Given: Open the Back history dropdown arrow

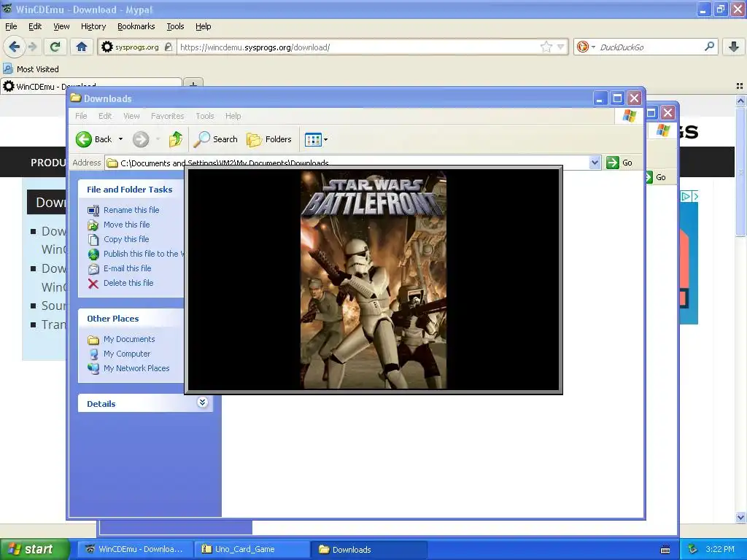Looking at the screenshot, I should (120, 139).
